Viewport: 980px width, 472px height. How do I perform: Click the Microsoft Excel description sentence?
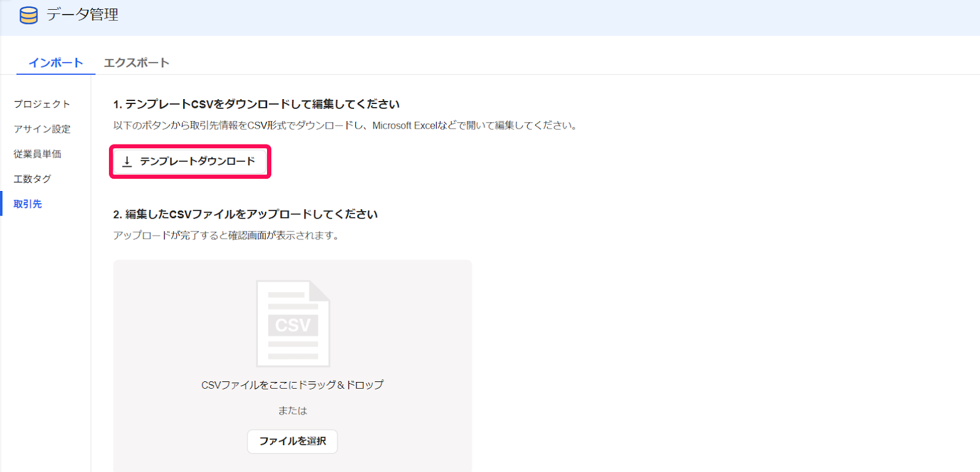tap(345, 125)
